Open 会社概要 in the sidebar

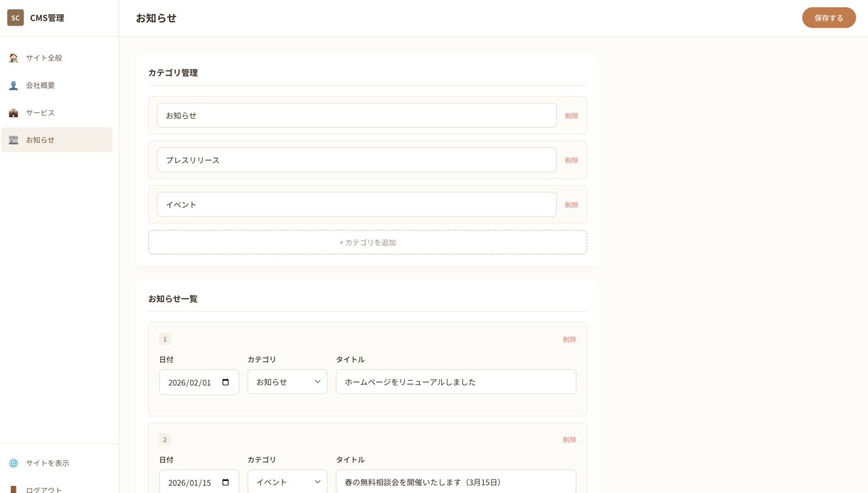tap(57, 85)
